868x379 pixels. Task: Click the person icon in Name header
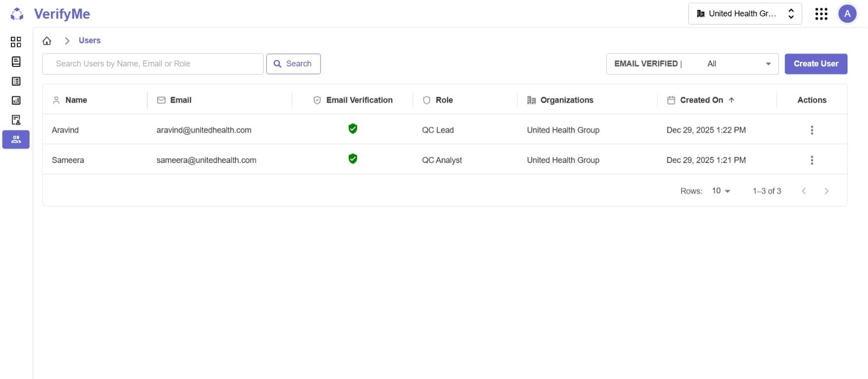56,100
